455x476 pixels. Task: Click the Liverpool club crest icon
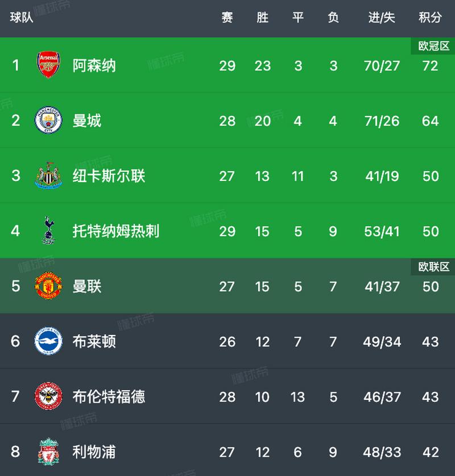[47, 452]
